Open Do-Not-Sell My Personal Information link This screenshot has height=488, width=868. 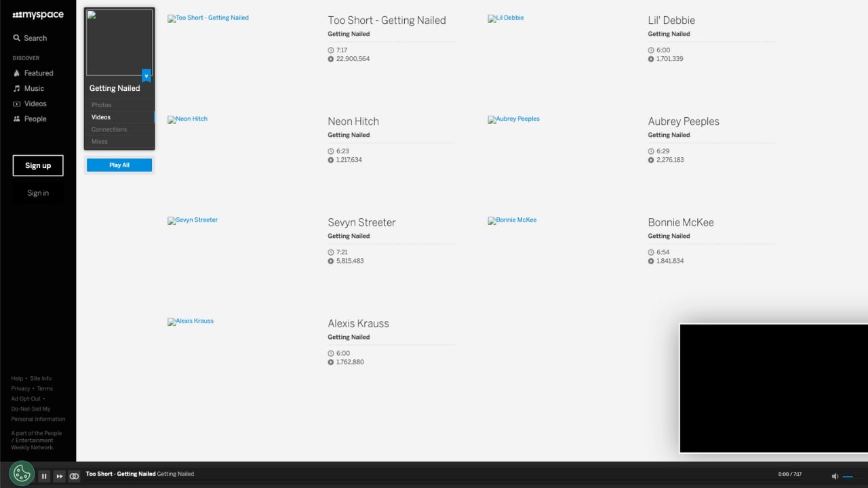pos(38,414)
